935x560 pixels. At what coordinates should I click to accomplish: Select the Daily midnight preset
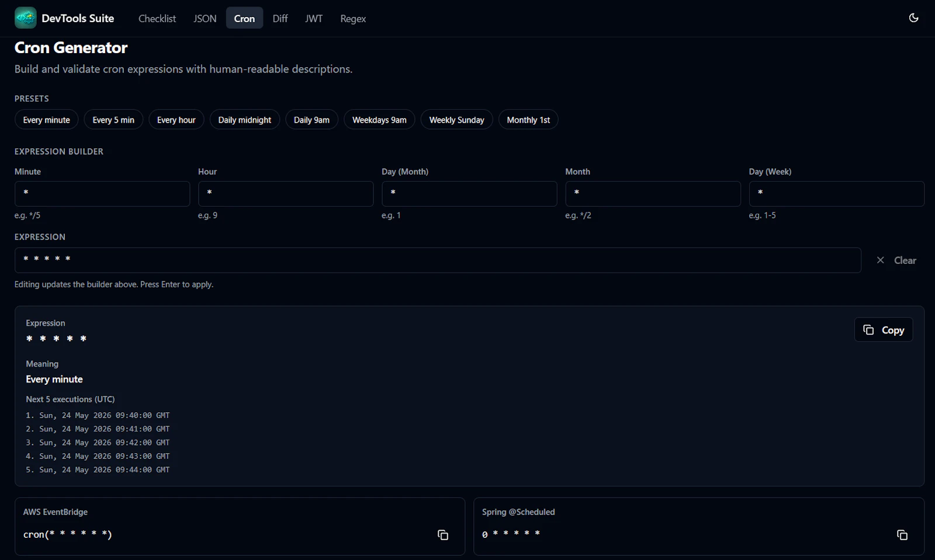(x=244, y=120)
